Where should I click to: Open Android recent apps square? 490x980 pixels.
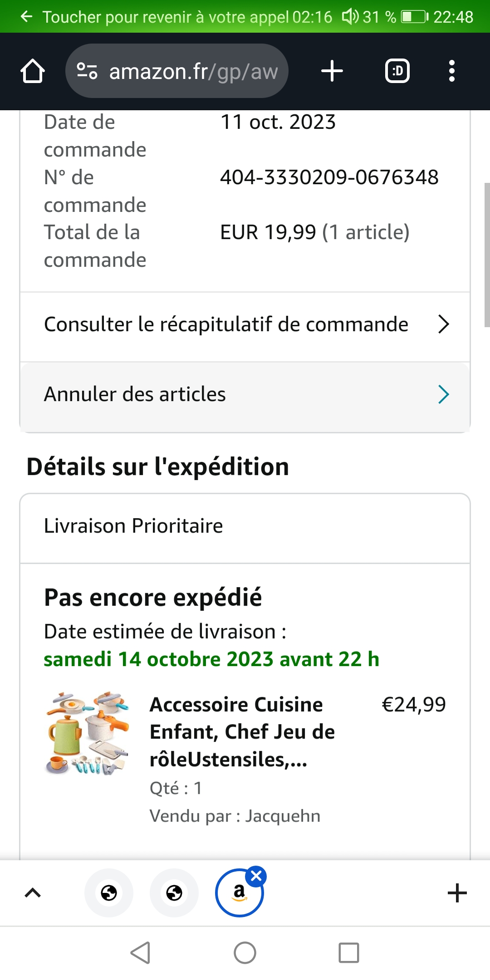[349, 953]
